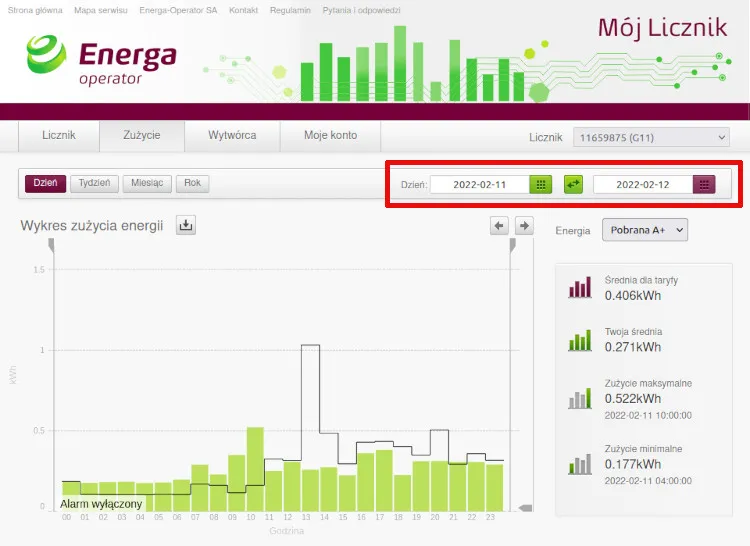750x546 pixels.
Task: Open calendar for comparison date 2022-02-12
Action: pos(704,185)
